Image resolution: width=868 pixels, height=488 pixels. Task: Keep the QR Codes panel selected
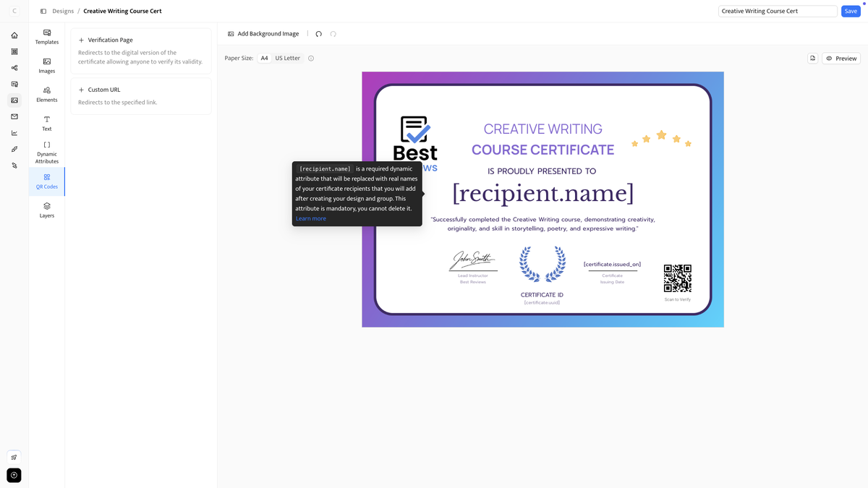pyautogui.click(x=46, y=181)
